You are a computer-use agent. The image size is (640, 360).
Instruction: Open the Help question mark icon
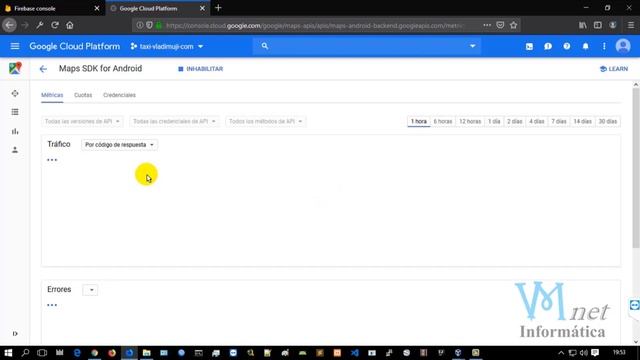[567, 47]
